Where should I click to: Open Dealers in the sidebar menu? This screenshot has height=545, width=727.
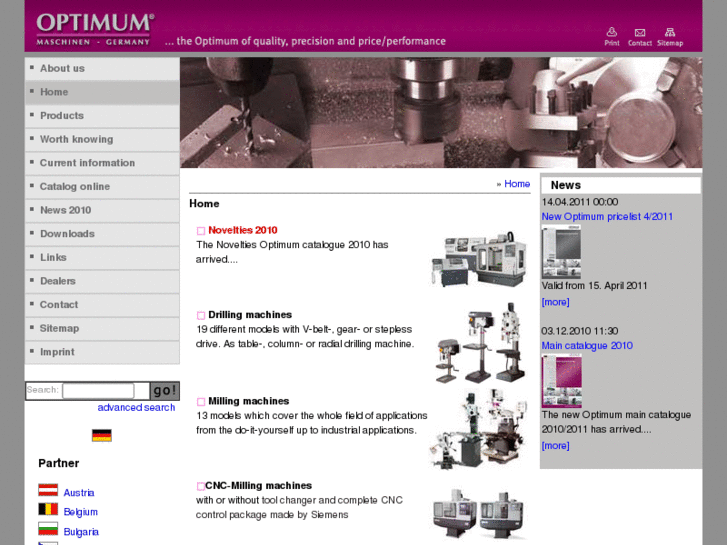tap(102, 281)
